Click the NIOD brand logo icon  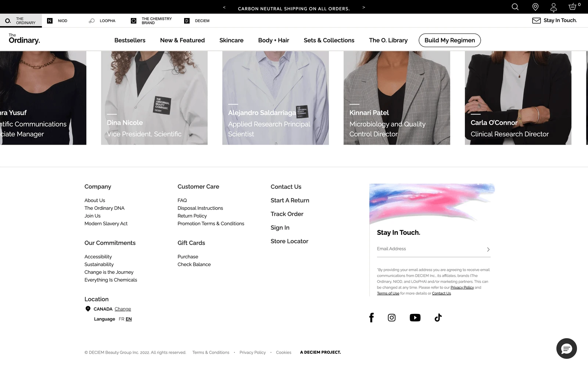click(x=50, y=21)
